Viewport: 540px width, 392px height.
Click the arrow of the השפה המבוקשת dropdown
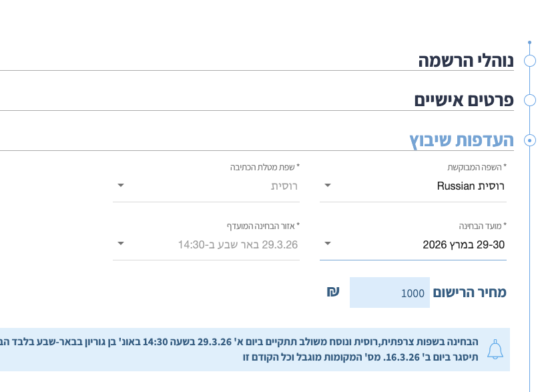328,186
